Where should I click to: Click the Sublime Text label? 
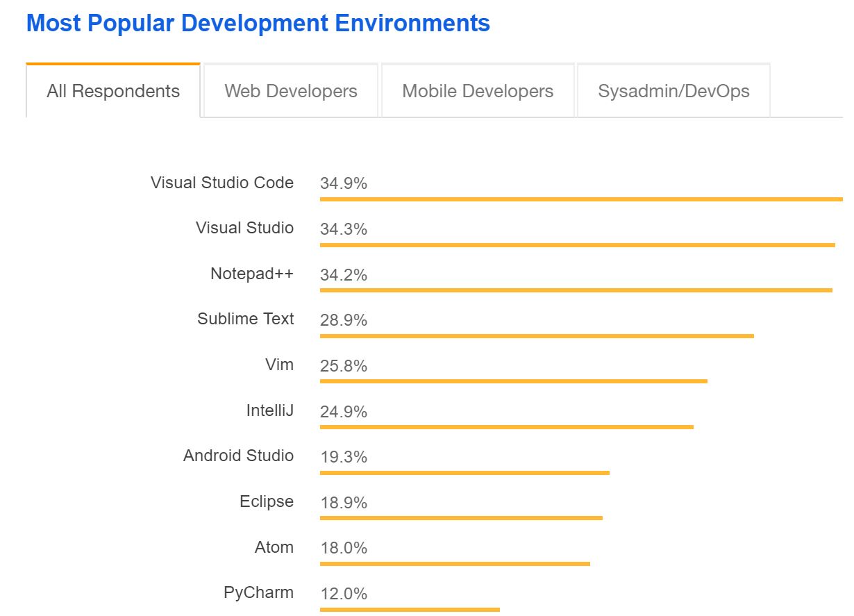point(245,319)
